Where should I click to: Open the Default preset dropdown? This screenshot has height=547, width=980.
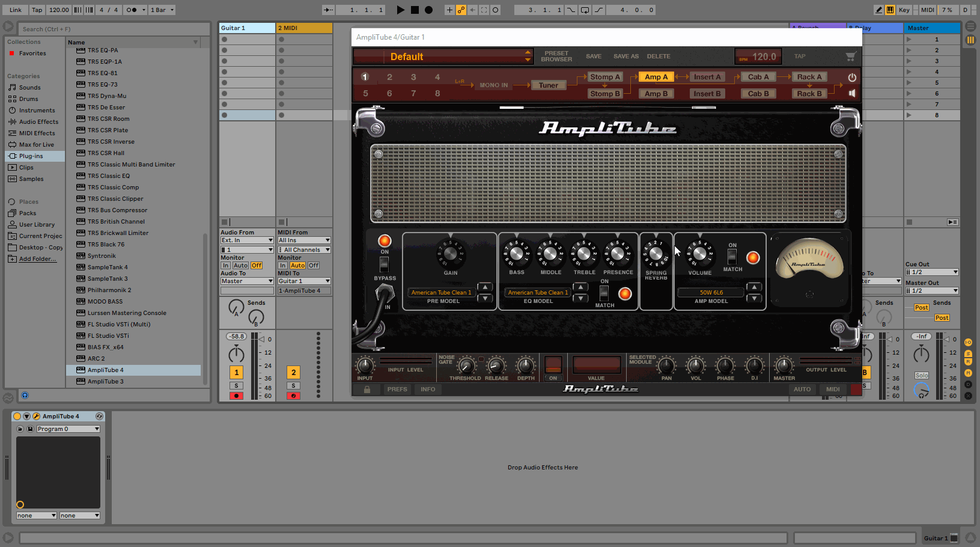point(443,56)
